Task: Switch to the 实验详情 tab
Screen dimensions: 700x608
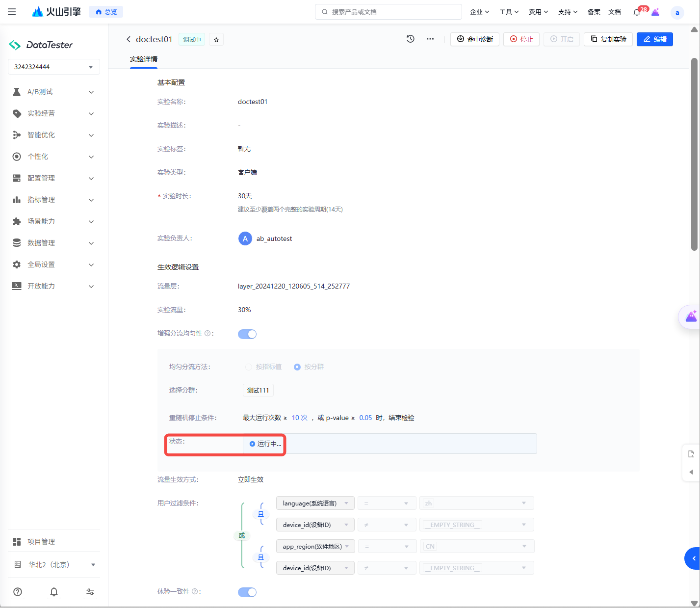Action: (x=144, y=59)
